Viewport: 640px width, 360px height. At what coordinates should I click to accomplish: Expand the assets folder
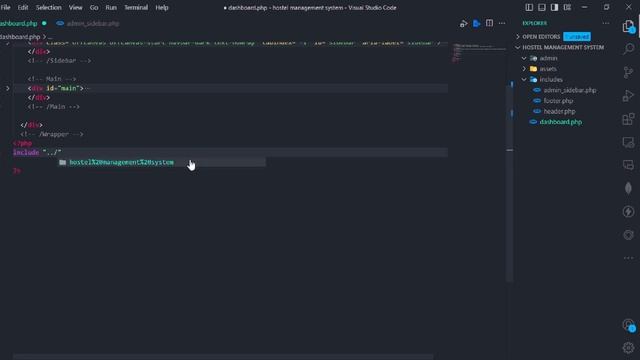click(548, 69)
